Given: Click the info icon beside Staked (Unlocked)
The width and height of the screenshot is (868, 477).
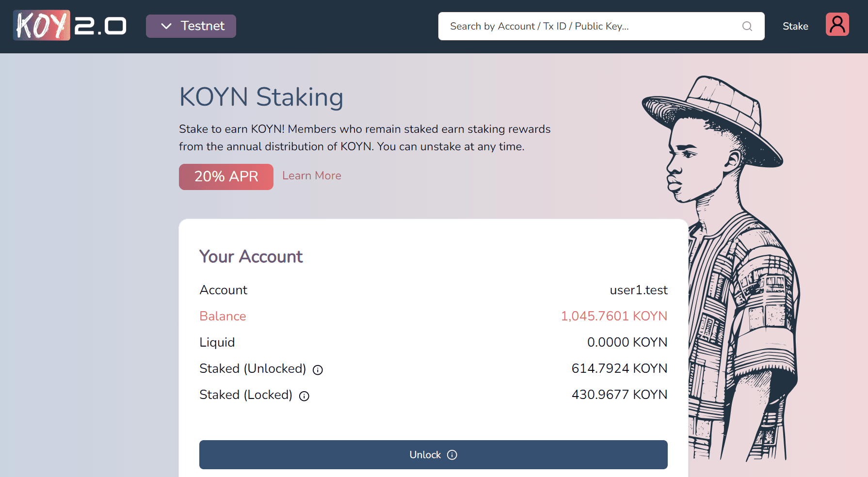Looking at the screenshot, I should (318, 370).
